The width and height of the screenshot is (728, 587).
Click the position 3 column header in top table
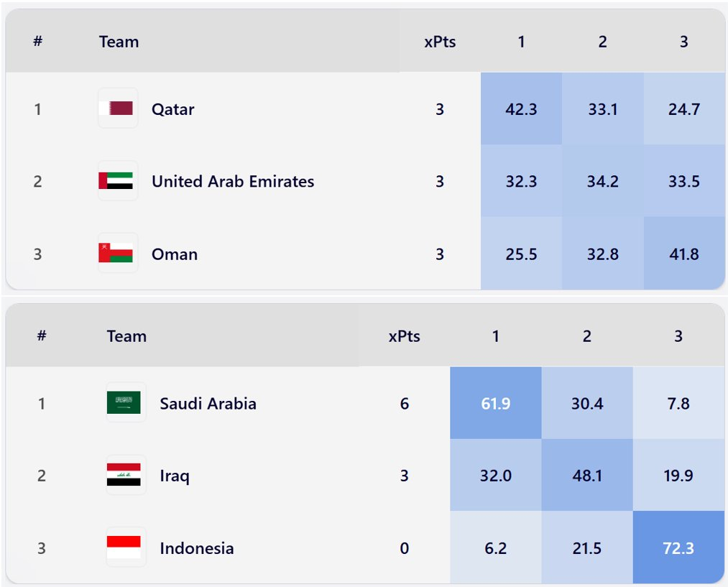pyautogui.click(x=683, y=42)
